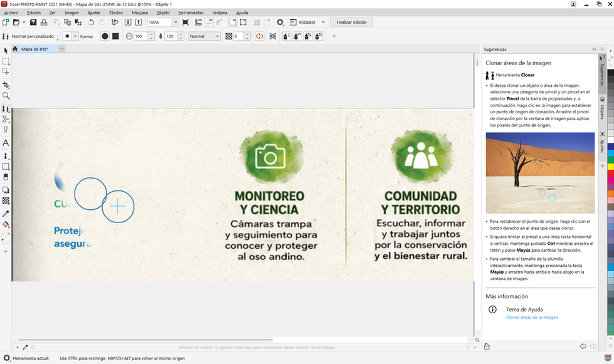Click the Finalizar edición button
The width and height of the screenshot is (614, 364).
coord(352,23)
